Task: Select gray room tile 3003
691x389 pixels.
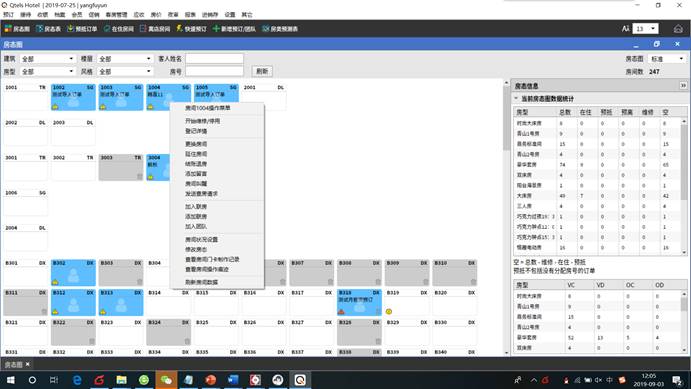Action: pos(121,167)
